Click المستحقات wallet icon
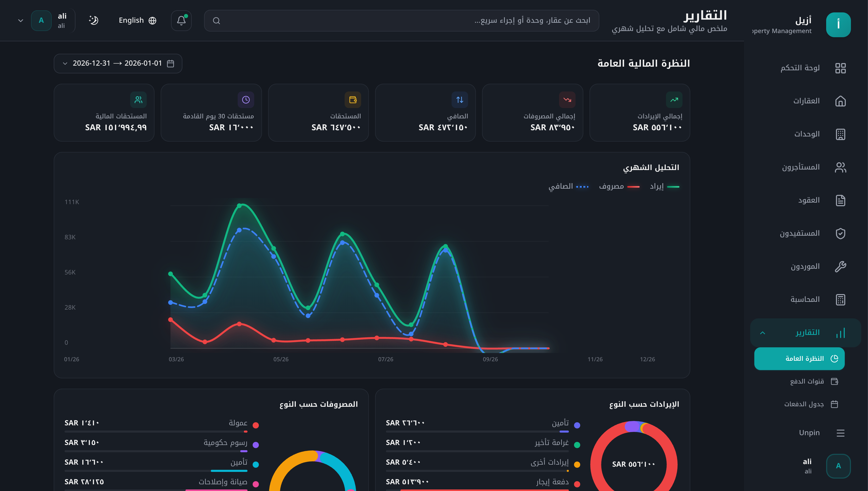This screenshot has width=868, height=491. (x=353, y=100)
